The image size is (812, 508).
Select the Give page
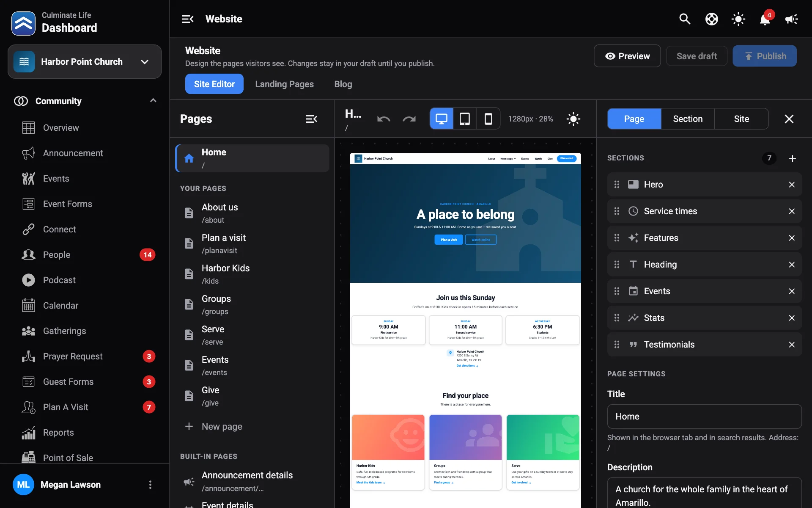click(x=252, y=396)
